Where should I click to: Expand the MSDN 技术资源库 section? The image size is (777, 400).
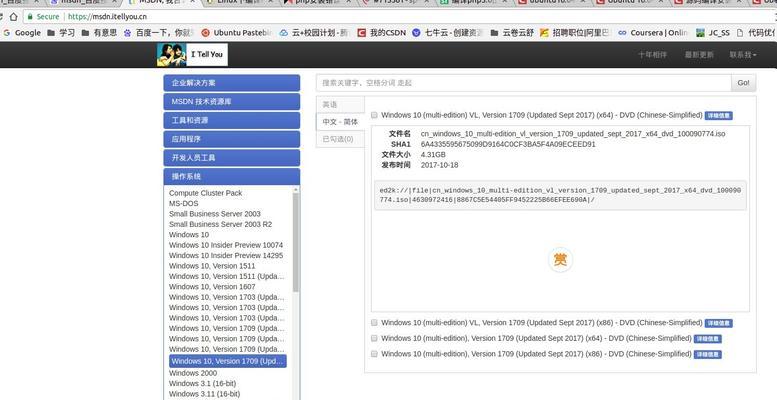tap(231, 102)
